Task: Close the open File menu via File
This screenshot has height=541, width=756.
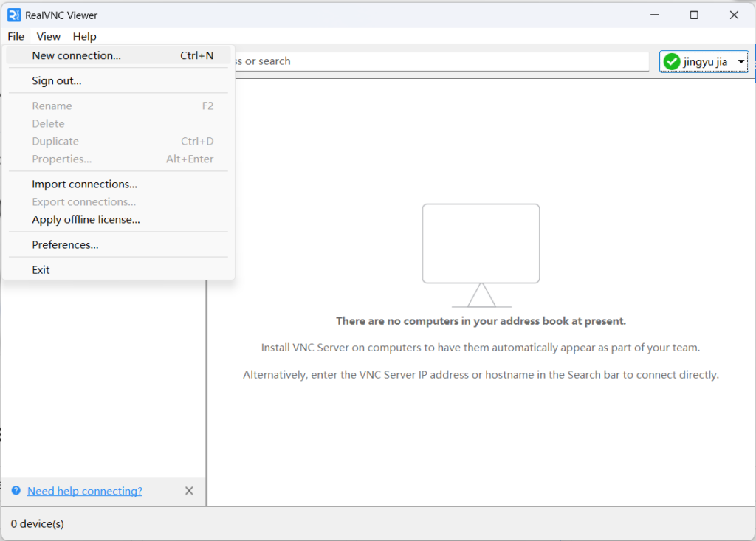Action: pyautogui.click(x=16, y=36)
